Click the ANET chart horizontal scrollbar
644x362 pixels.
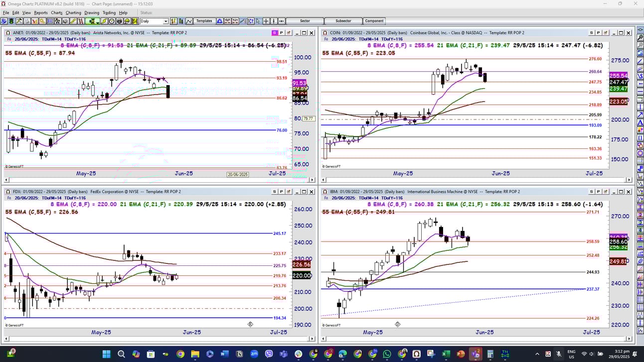click(x=160, y=180)
